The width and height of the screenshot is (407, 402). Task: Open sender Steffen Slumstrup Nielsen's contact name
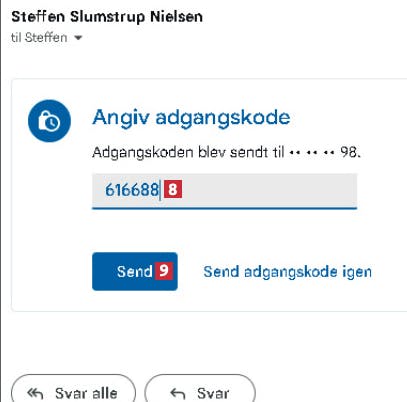(x=107, y=17)
